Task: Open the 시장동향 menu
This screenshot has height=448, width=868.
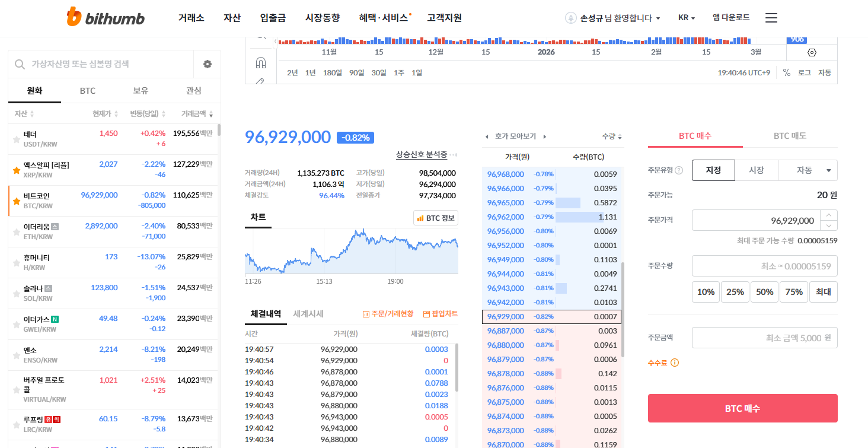Action: click(322, 18)
